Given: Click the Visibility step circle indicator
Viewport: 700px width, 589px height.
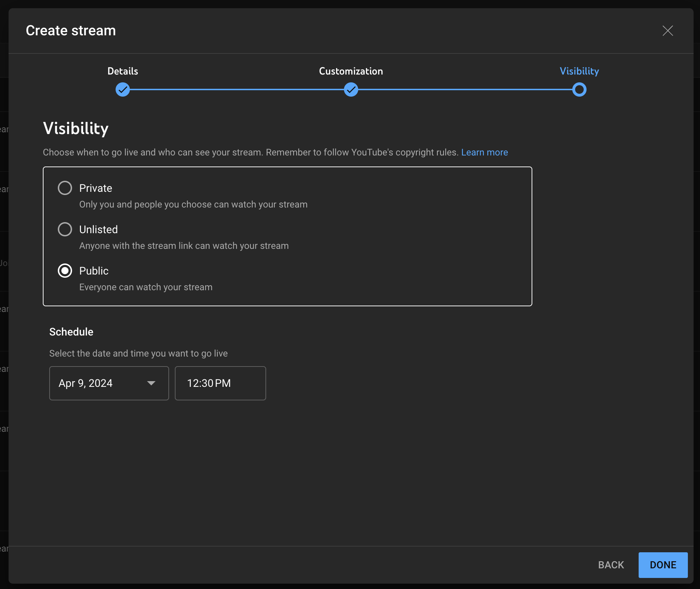Looking at the screenshot, I should click(579, 89).
